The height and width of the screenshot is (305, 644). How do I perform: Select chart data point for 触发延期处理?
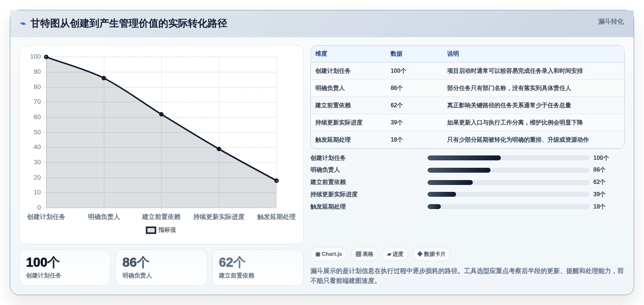[276, 181]
